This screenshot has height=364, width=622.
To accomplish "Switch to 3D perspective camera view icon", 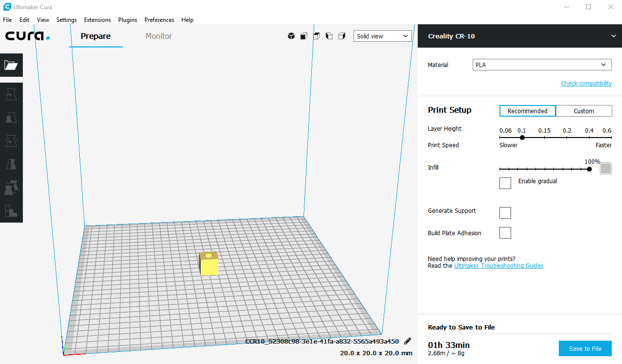I will coord(291,36).
